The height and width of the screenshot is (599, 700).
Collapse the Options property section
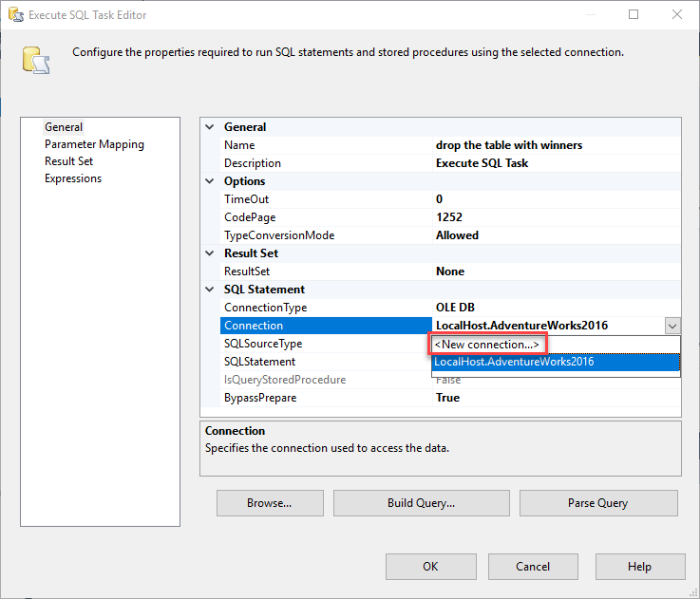pyautogui.click(x=210, y=181)
